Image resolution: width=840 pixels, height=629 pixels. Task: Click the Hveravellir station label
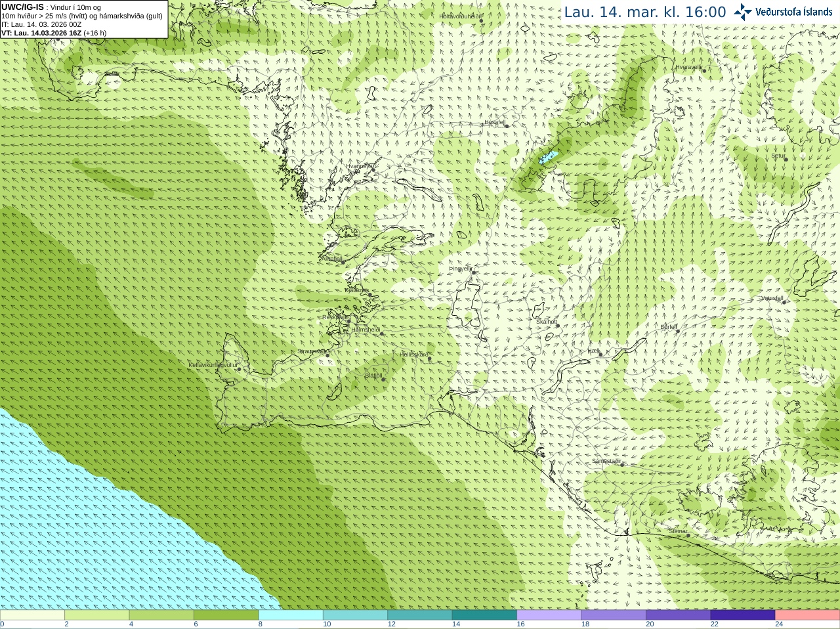(689, 67)
